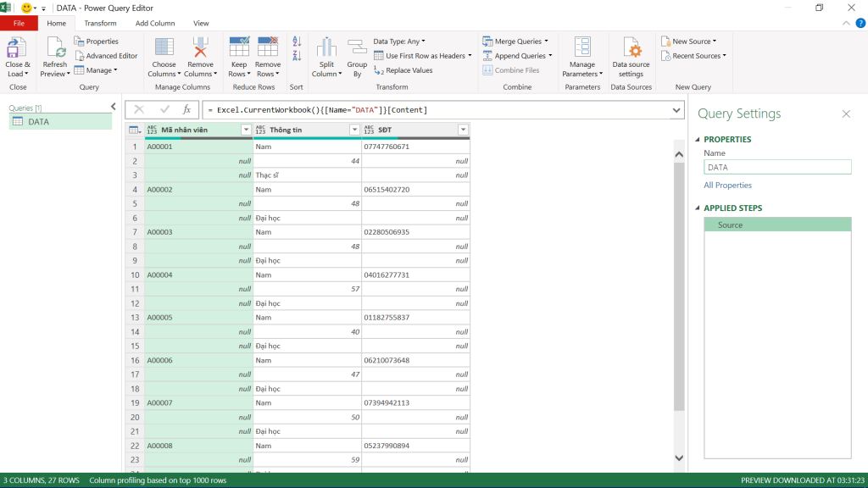Click the fx add step icon
The height and width of the screenshot is (488, 868).
click(187, 109)
